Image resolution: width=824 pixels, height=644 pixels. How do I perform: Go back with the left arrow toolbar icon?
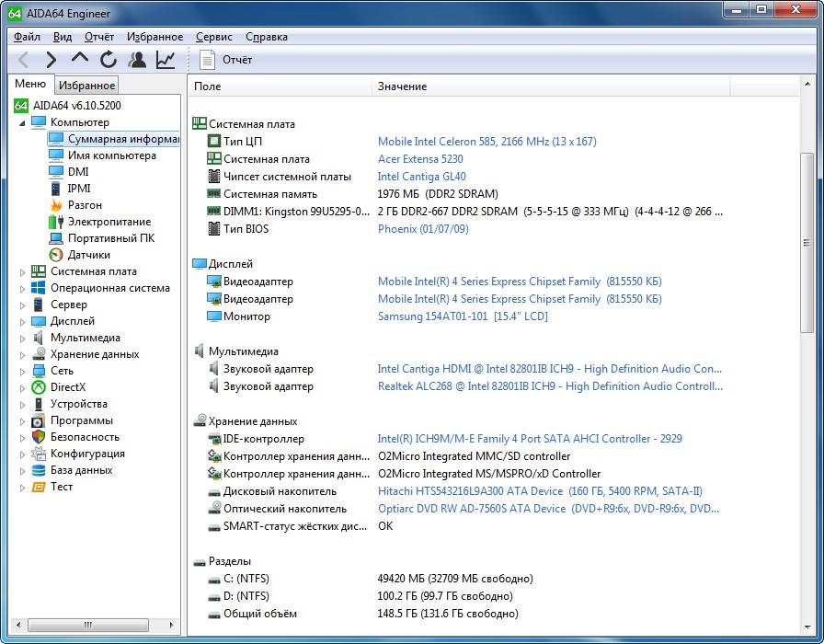pyautogui.click(x=23, y=60)
